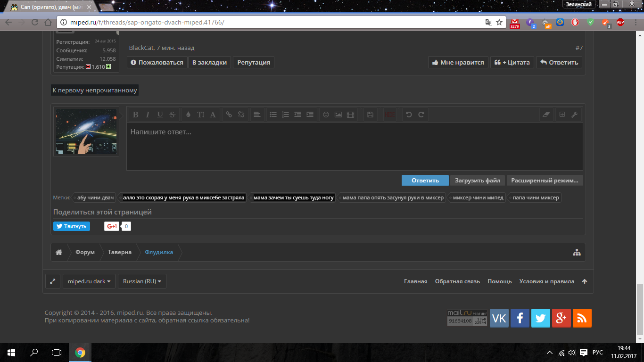Remove formatting with the eraser icon
The width and height of the screenshot is (644, 362).
(x=546, y=115)
